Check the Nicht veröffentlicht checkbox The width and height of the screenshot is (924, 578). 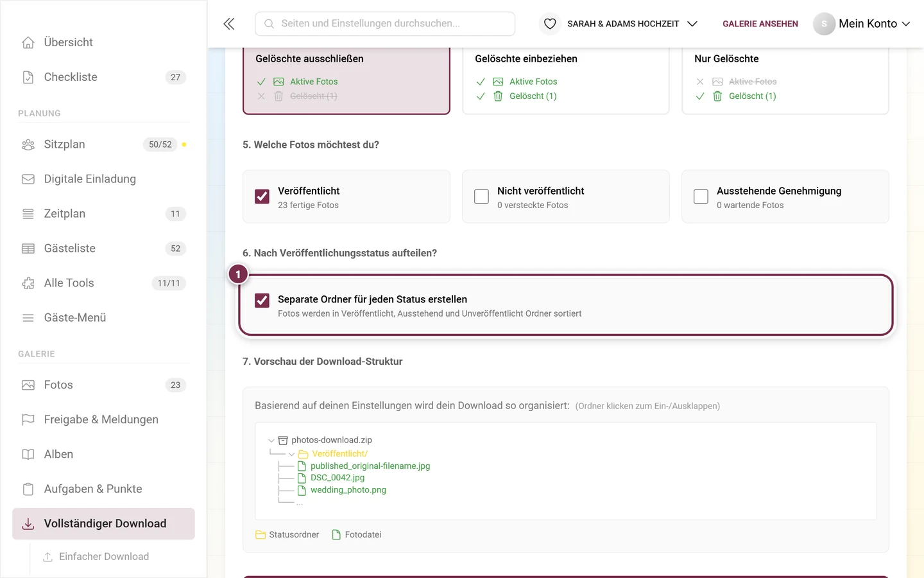[481, 197]
